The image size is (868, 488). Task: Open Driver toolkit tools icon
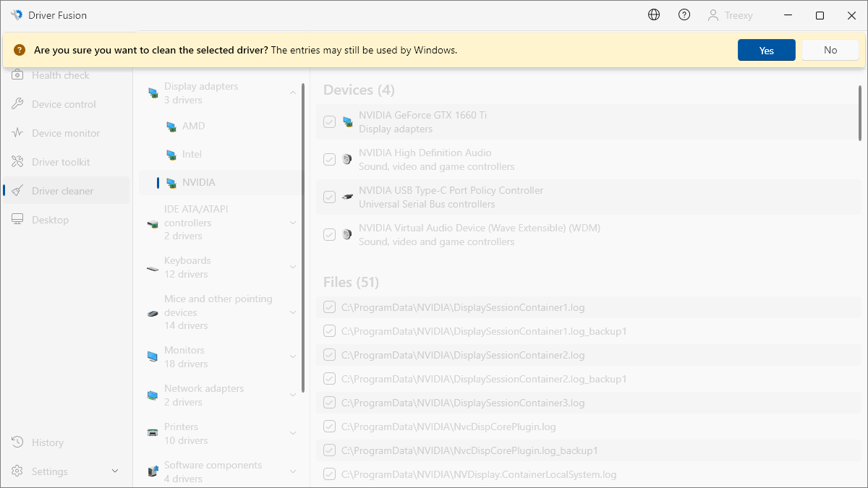(x=18, y=162)
